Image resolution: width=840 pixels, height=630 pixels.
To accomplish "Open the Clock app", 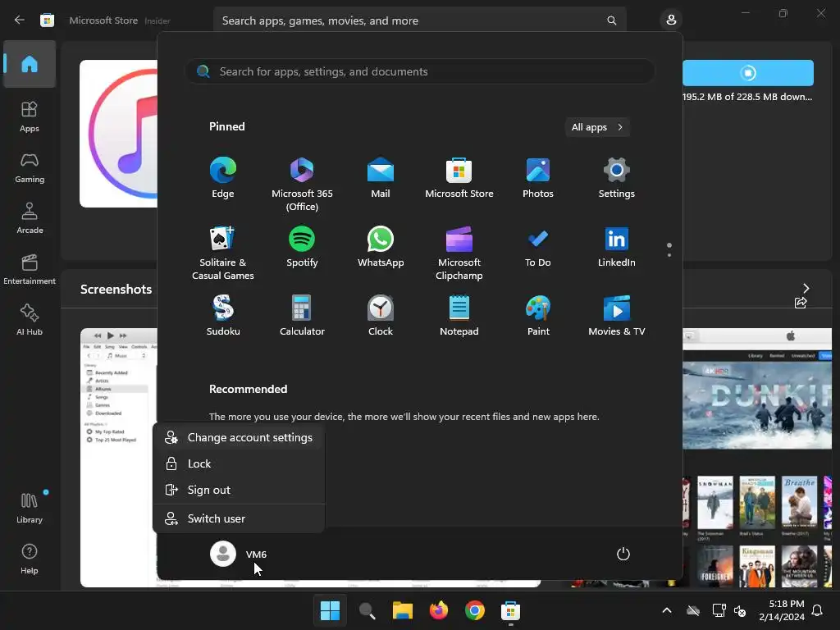I will pyautogui.click(x=381, y=316).
